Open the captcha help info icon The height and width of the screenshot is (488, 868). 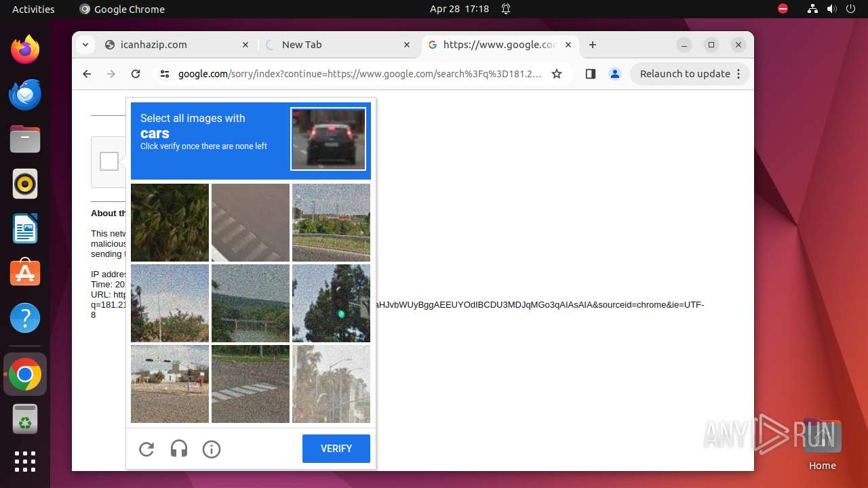click(212, 449)
